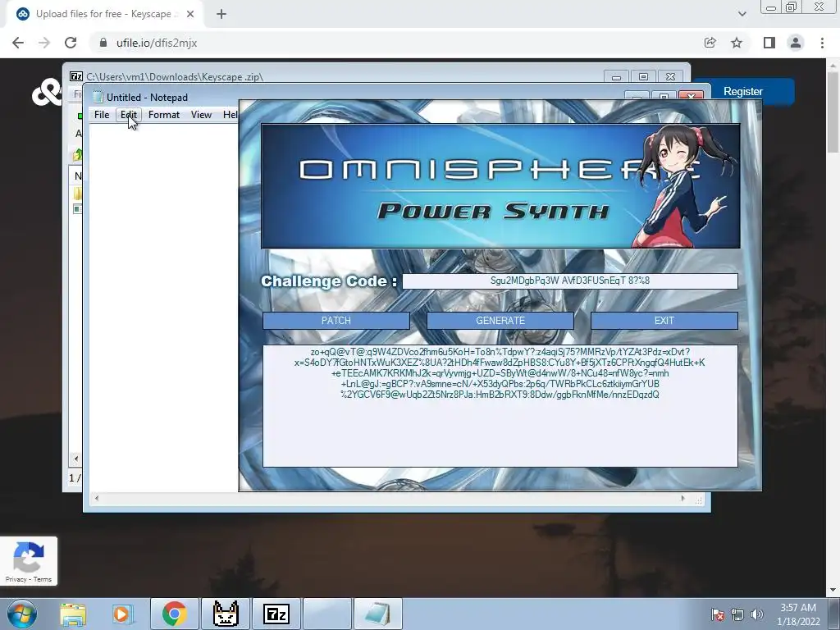The width and height of the screenshot is (840, 630).
Task: Click the 7-Zip window title path
Action: tap(175, 76)
